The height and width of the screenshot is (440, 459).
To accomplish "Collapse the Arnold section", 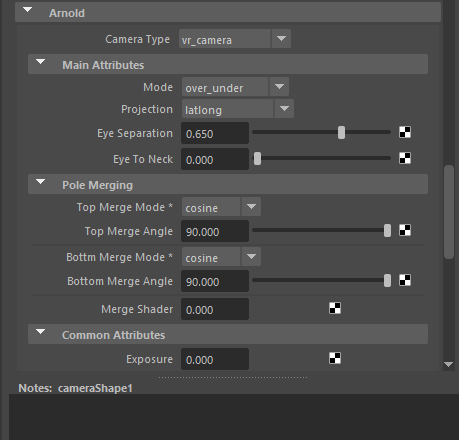I will 28,10.
